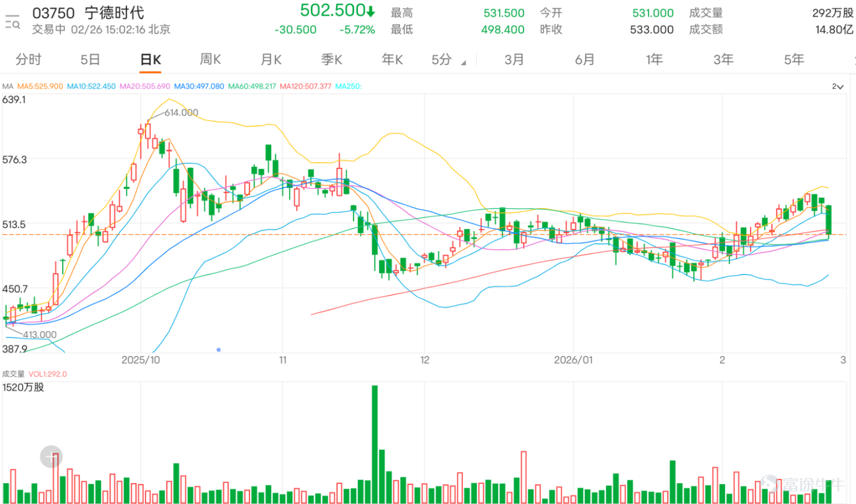
Task: Set the chart range to 3年
Action: [x=723, y=59]
